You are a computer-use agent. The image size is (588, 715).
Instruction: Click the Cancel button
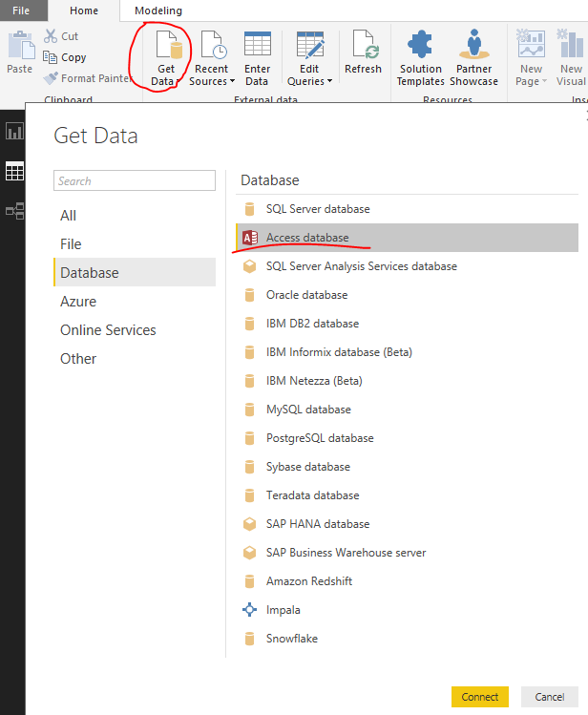coord(550,697)
